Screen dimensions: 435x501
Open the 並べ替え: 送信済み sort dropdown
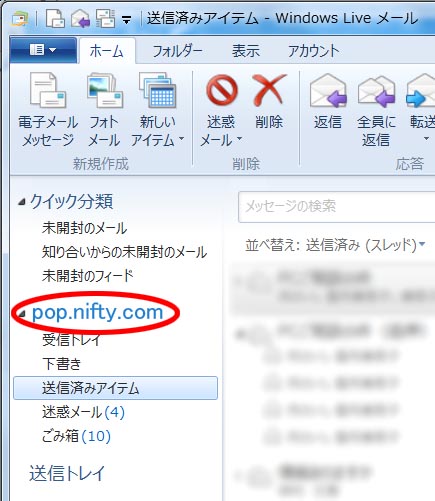click(x=335, y=245)
